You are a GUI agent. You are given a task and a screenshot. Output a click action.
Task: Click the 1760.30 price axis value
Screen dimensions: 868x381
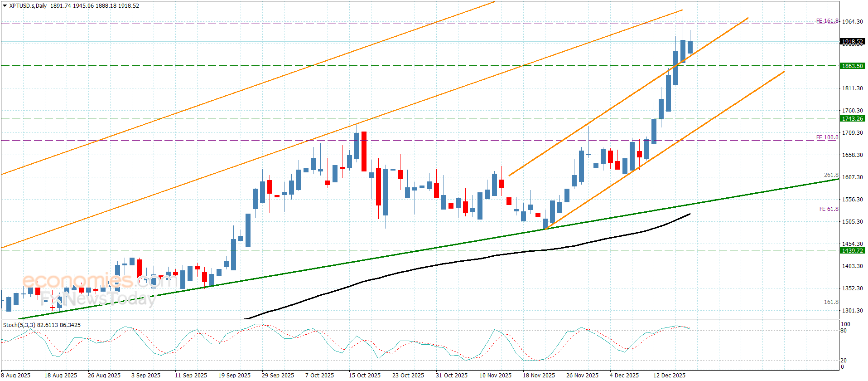(852, 111)
